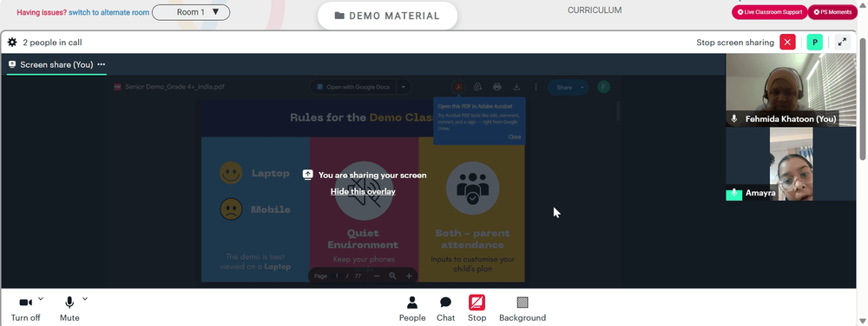This screenshot has height=326, width=868.
Task: Click the download icon in PDF viewer
Action: click(x=516, y=87)
